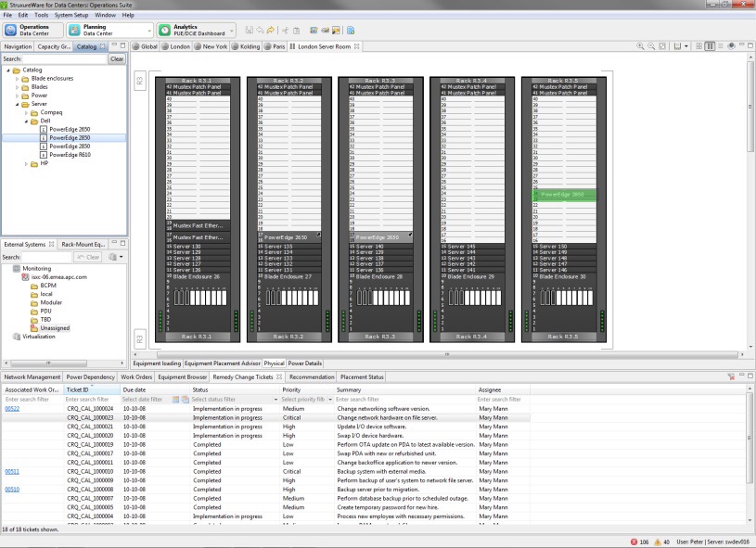Click the Operations Data Center icon

coord(11,30)
